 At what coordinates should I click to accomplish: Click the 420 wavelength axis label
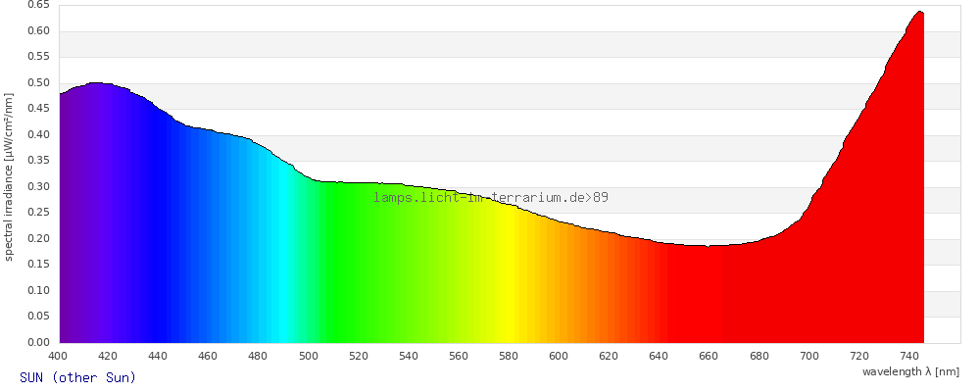(108, 356)
